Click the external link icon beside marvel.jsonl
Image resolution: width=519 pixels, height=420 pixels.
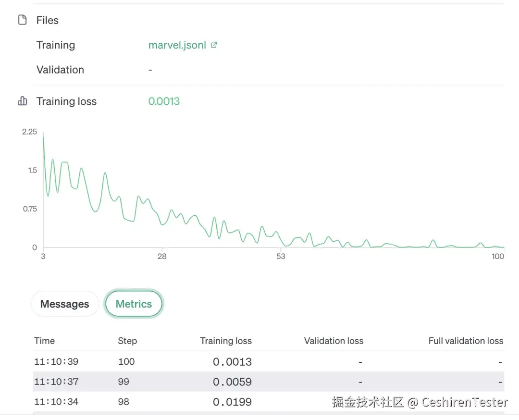pyautogui.click(x=214, y=45)
